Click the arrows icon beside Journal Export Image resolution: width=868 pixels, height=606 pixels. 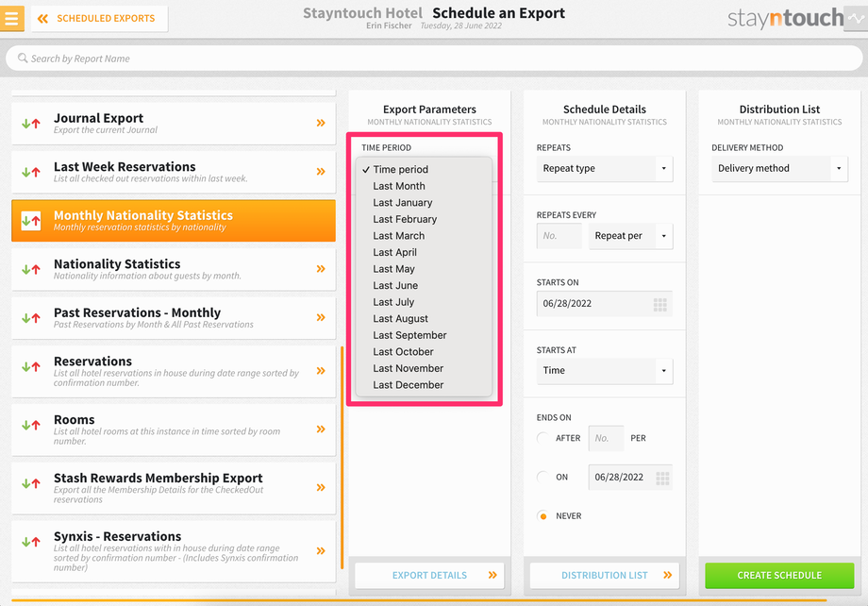31,124
